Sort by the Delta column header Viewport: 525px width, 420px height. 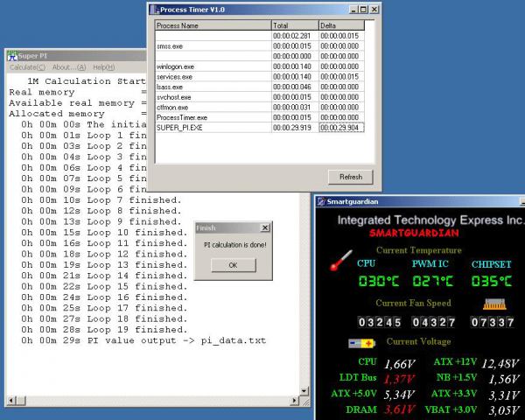[x=341, y=25]
